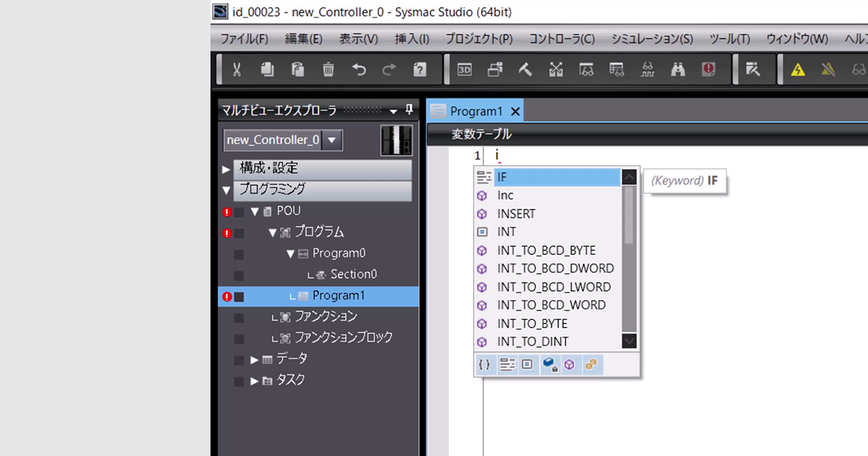Open the シミュレーション(S) menu
Screen dimensions: 868x456
tap(652, 38)
